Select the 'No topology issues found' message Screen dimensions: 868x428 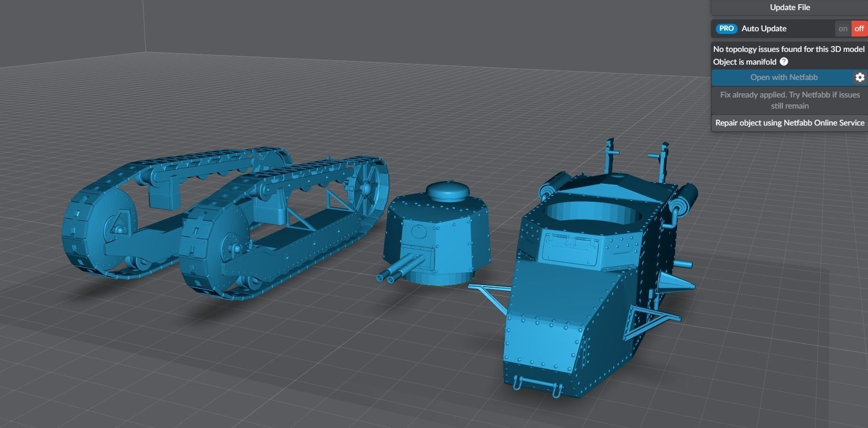(789, 49)
